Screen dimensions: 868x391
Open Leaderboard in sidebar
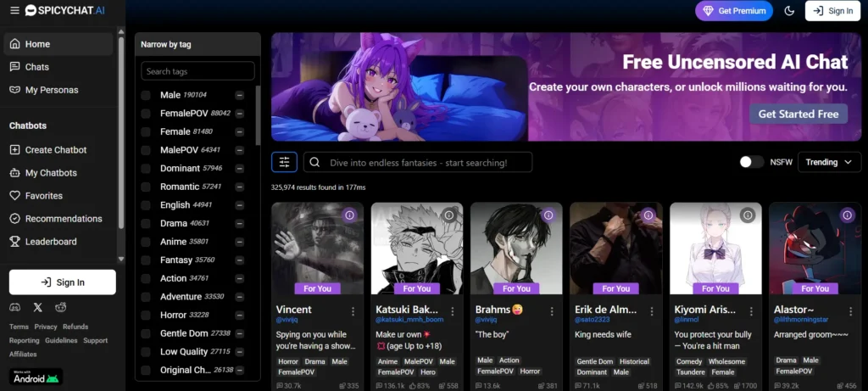(x=58, y=242)
